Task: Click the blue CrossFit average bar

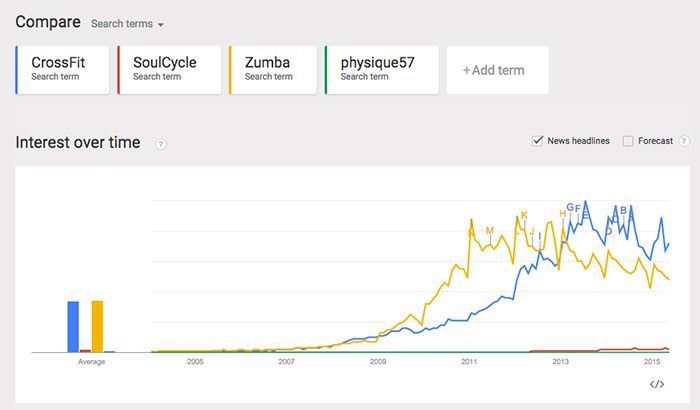Action: coord(73,326)
